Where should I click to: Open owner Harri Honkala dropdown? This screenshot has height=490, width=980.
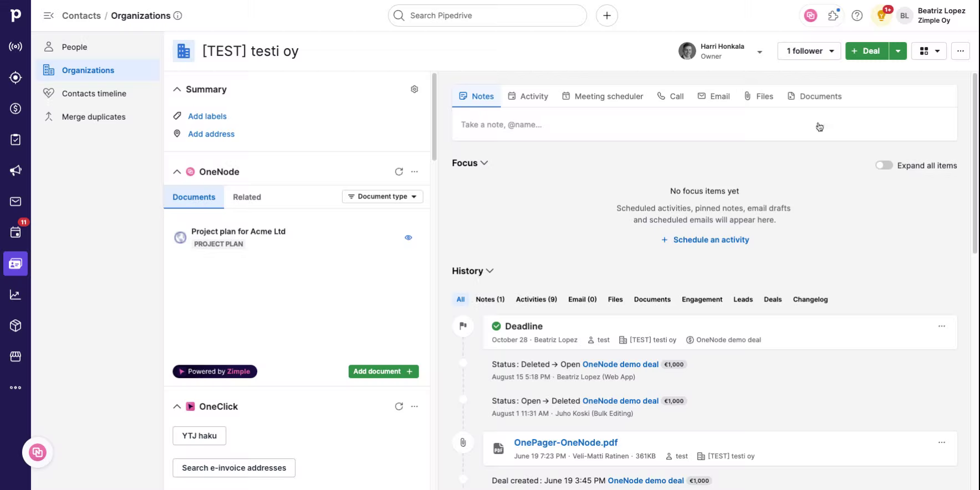point(760,52)
